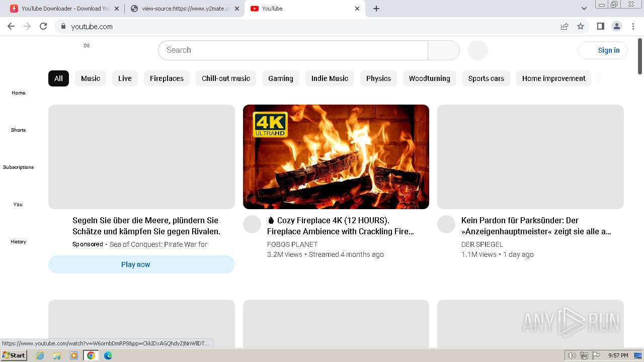Select the Live filter chip
The height and width of the screenshot is (362, 644).
coord(125,78)
